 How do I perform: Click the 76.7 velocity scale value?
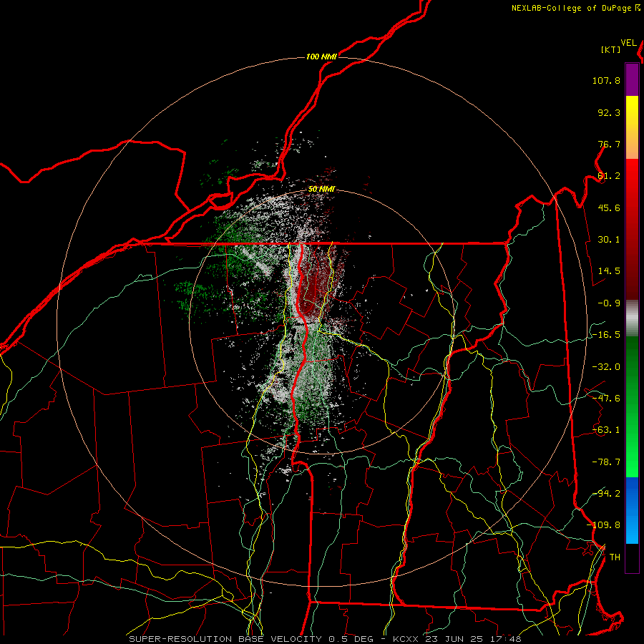[x=609, y=144]
